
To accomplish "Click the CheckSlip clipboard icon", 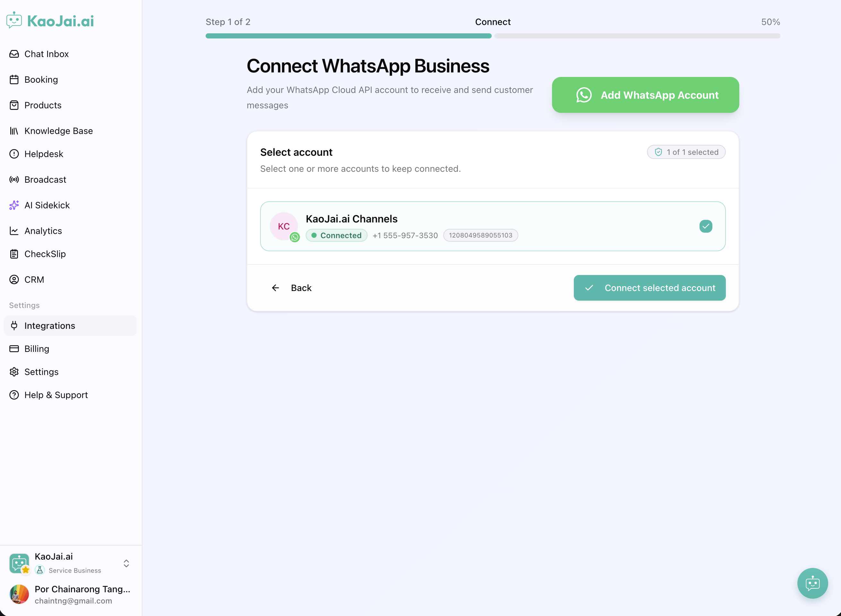I will (14, 254).
